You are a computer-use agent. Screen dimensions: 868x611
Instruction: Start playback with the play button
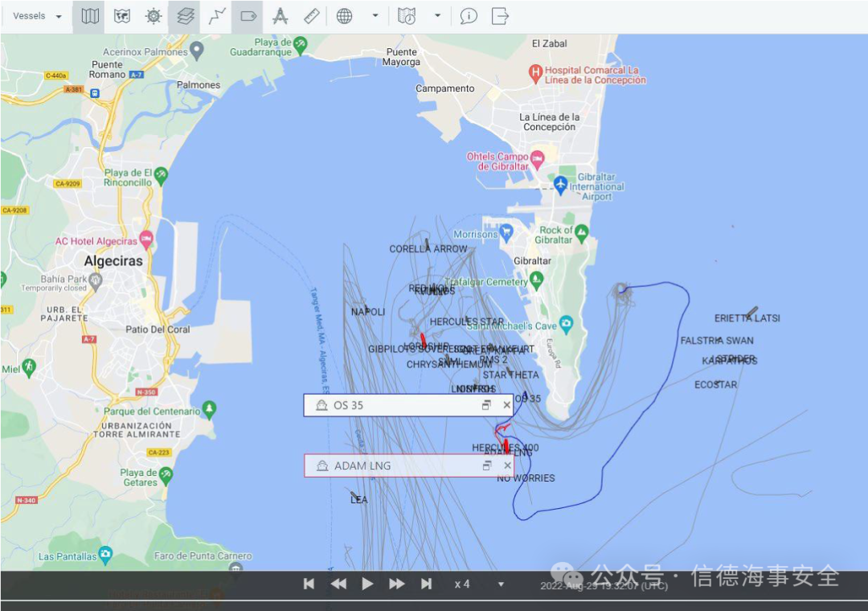coord(367,584)
